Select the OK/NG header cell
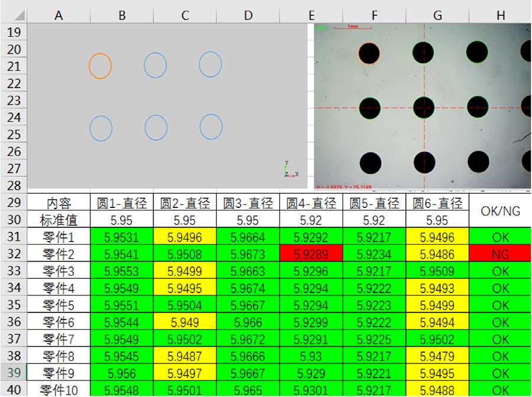This screenshot has height=397, width=532. pos(500,211)
